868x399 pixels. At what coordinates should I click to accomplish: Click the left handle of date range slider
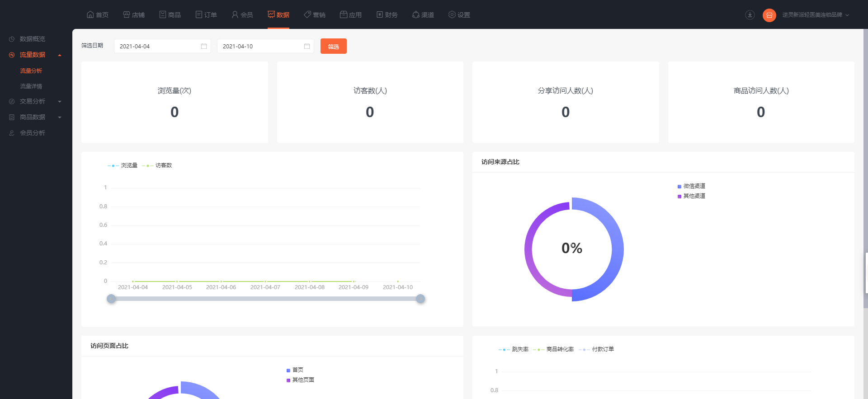click(111, 299)
